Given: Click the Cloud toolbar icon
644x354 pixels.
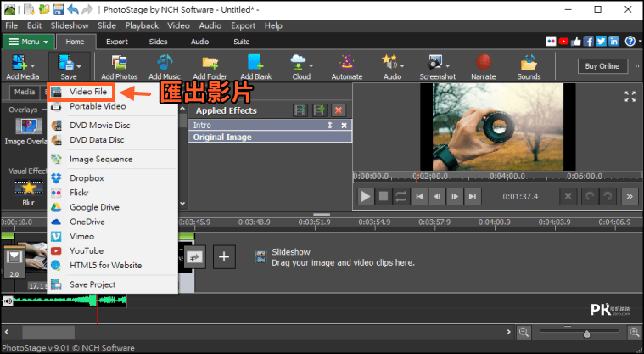Looking at the screenshot, I should 298,63.
